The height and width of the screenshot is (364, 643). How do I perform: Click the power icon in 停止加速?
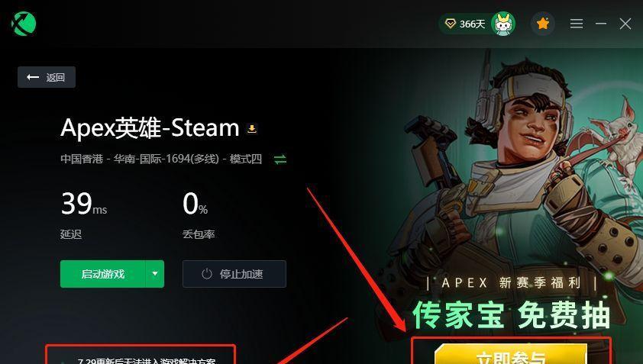pos(207,274)
